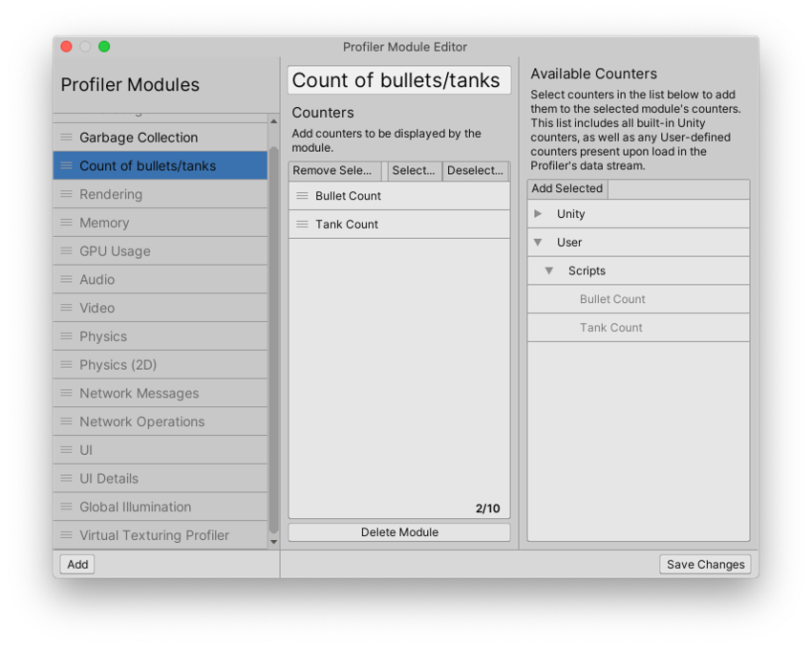The image size is (812, 648).
Task: Click the module name field reading Count of bullets/tanks
Action: [x=398, y=79]
